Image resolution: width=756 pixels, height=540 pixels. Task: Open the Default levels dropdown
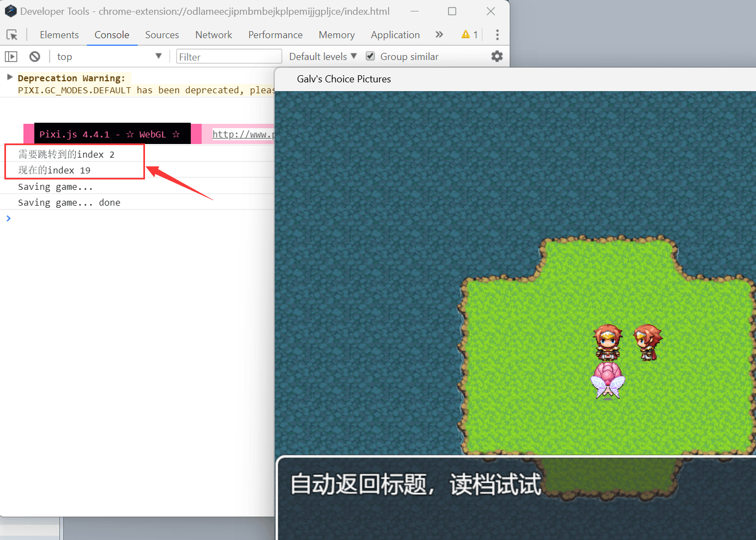point(323,56)
